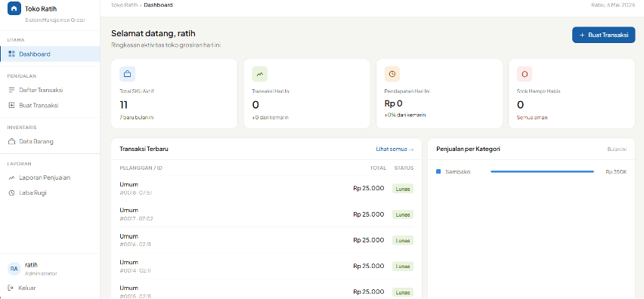Click the Toko Ratih breadcrumb link
The image size is (644, 299).
(x=124, y=5)
